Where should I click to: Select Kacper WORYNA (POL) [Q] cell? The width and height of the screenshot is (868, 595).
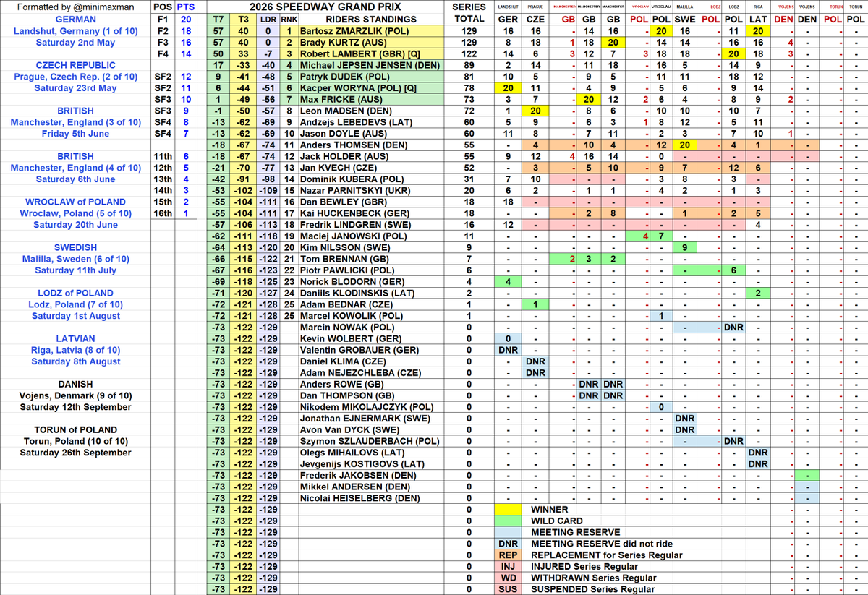[370, 87]
